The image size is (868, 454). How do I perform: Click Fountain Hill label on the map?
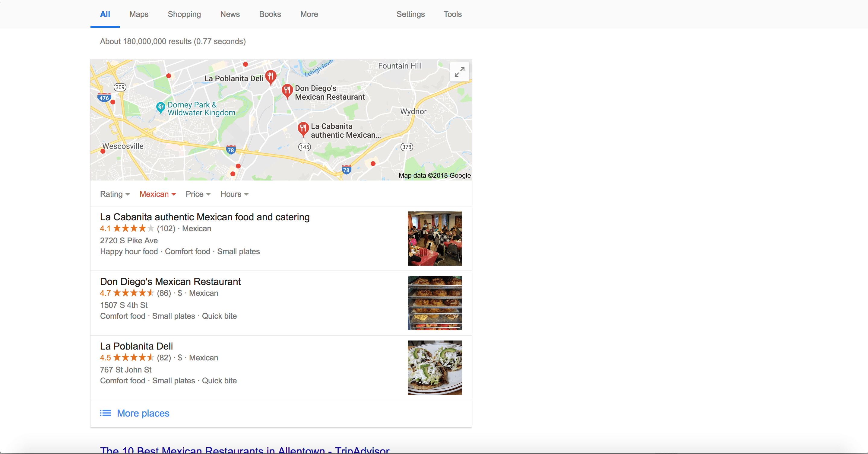point(400,66)
